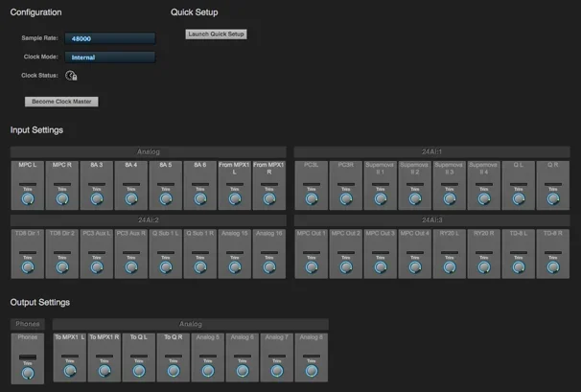
Task: Click the From MPX1 R trim knob
Action: 269,199
